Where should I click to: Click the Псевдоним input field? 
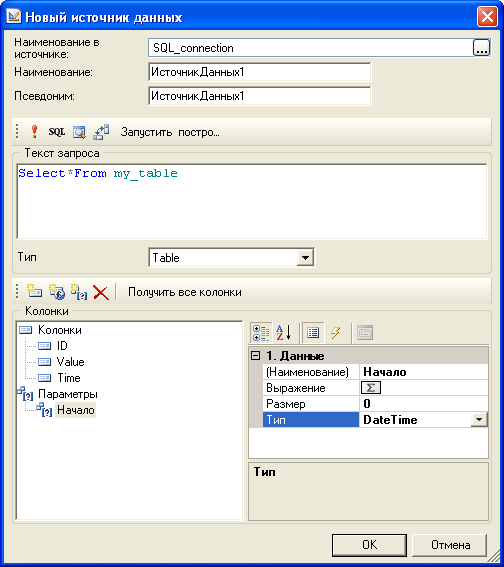[x=260, y=96]
